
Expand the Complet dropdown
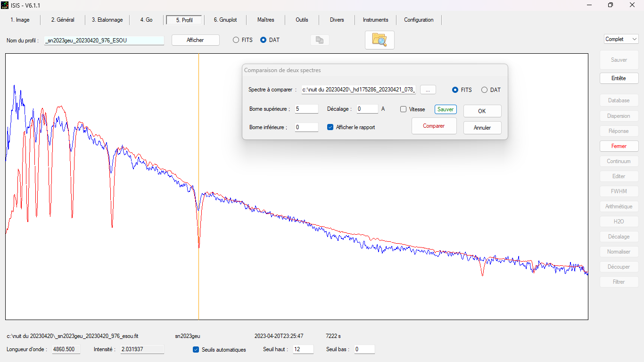[621, 39]
